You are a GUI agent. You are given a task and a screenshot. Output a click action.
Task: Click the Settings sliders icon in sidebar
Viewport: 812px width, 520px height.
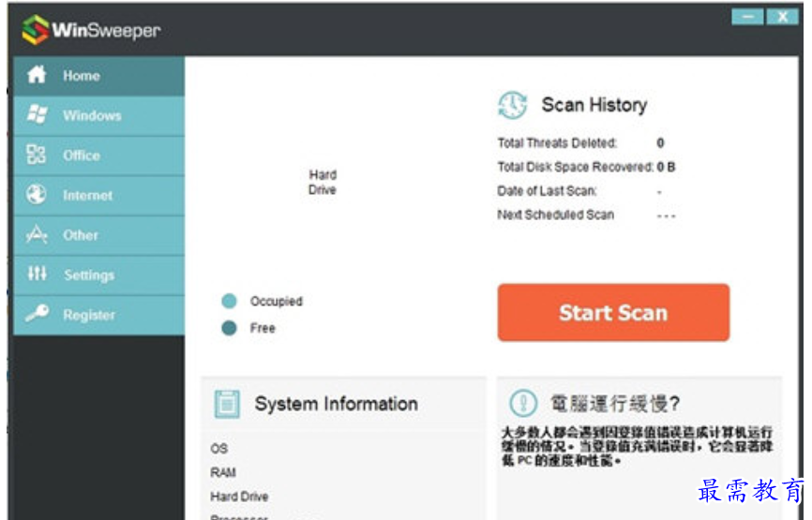(37, 274)
